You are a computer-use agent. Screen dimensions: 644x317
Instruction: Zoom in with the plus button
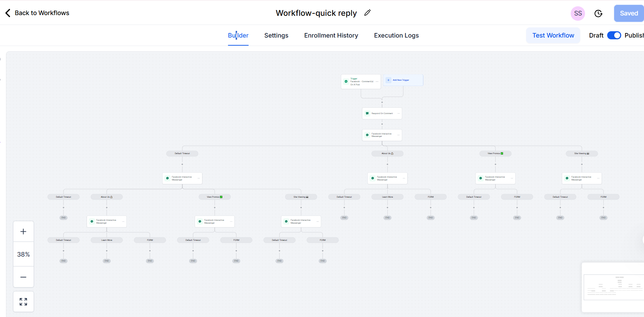click(24, 232)
